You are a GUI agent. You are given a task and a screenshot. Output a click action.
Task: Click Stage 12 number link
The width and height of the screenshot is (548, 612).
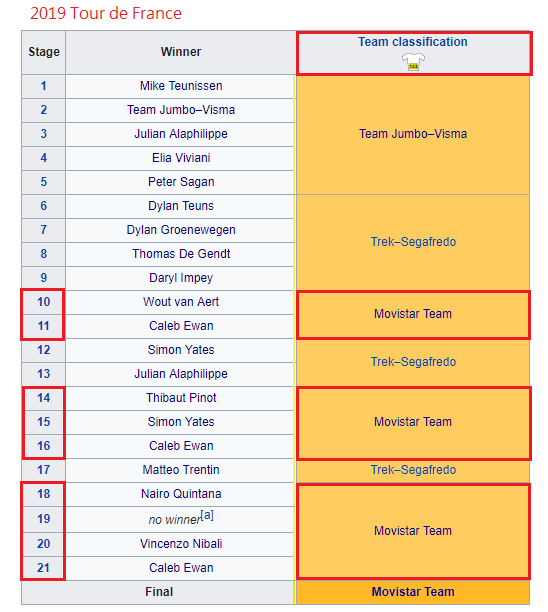pos(44,350)
